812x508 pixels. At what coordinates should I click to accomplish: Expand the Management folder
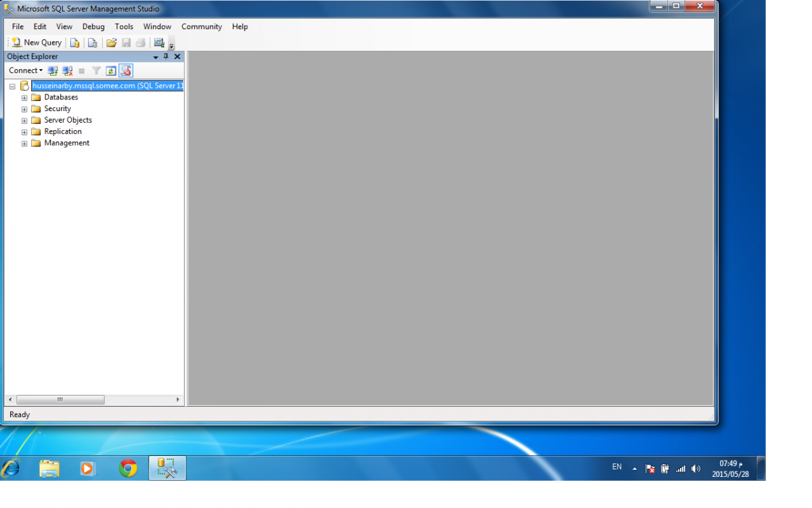coord(24,144)
